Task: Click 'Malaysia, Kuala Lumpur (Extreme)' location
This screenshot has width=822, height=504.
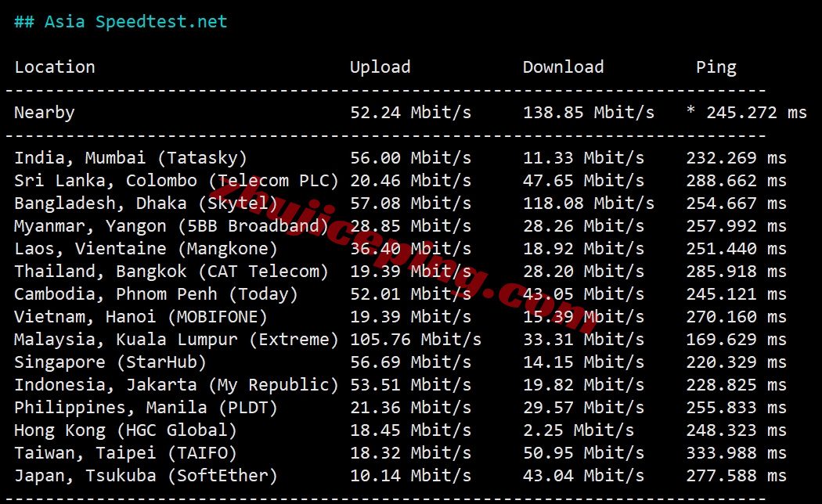Action: tap(177, 340)
